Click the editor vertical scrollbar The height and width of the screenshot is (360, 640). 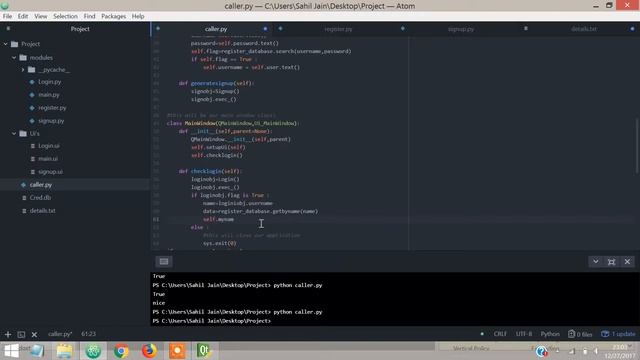[x=637, y=145]
